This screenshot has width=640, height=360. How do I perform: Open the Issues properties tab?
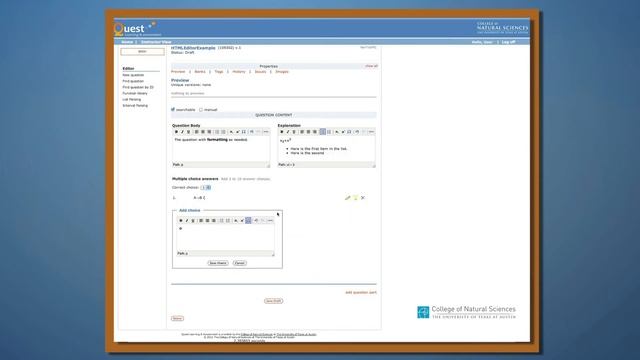[260, 72]
